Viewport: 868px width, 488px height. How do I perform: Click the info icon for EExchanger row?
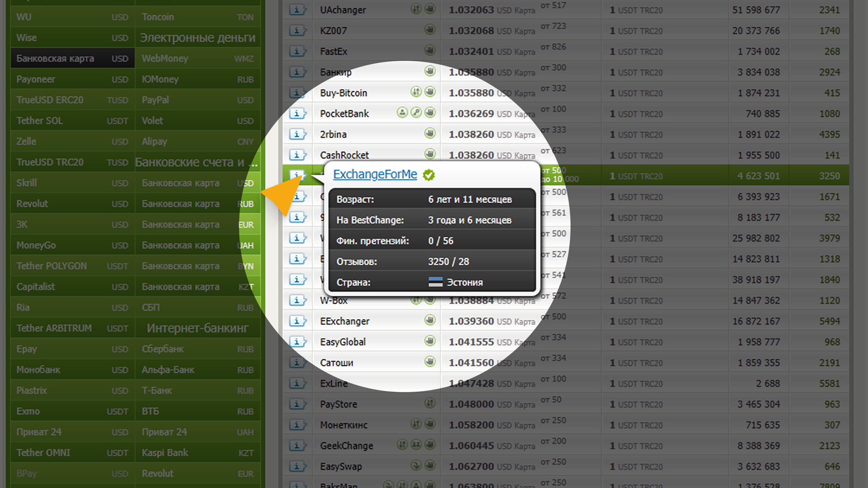pyautogui.click(x=297, y=321)
